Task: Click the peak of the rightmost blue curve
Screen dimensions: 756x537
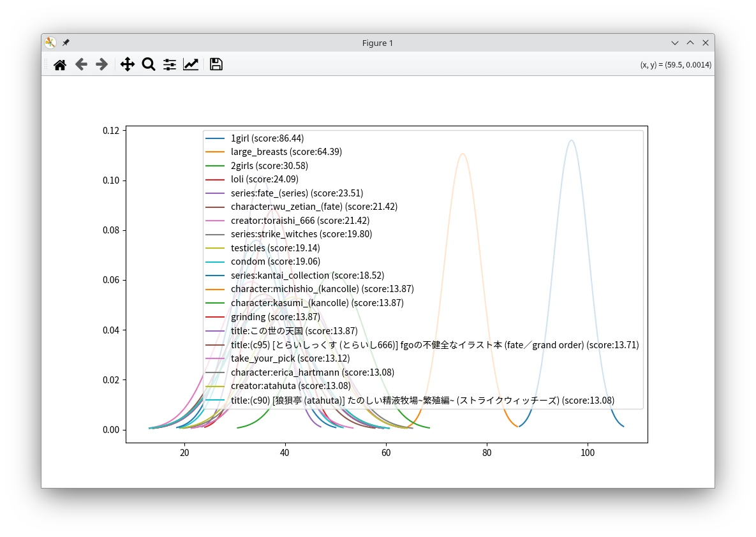Action: [x=572, y=140]
